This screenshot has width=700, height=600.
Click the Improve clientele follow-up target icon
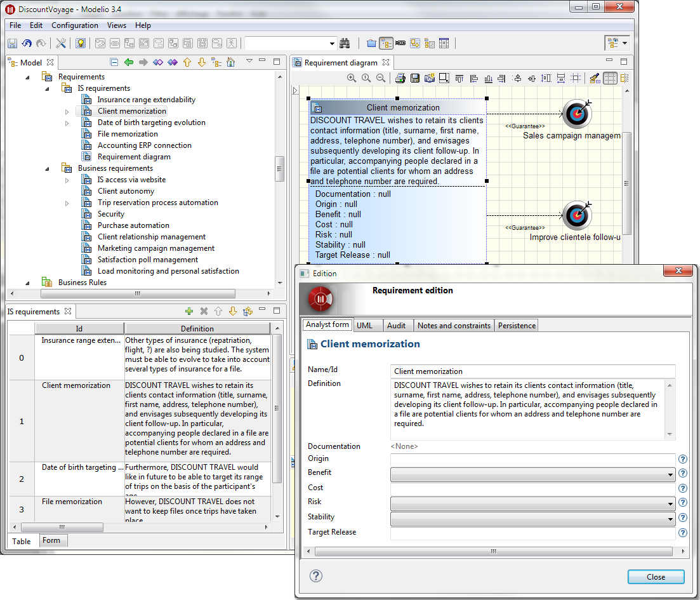tap(577, 215)
